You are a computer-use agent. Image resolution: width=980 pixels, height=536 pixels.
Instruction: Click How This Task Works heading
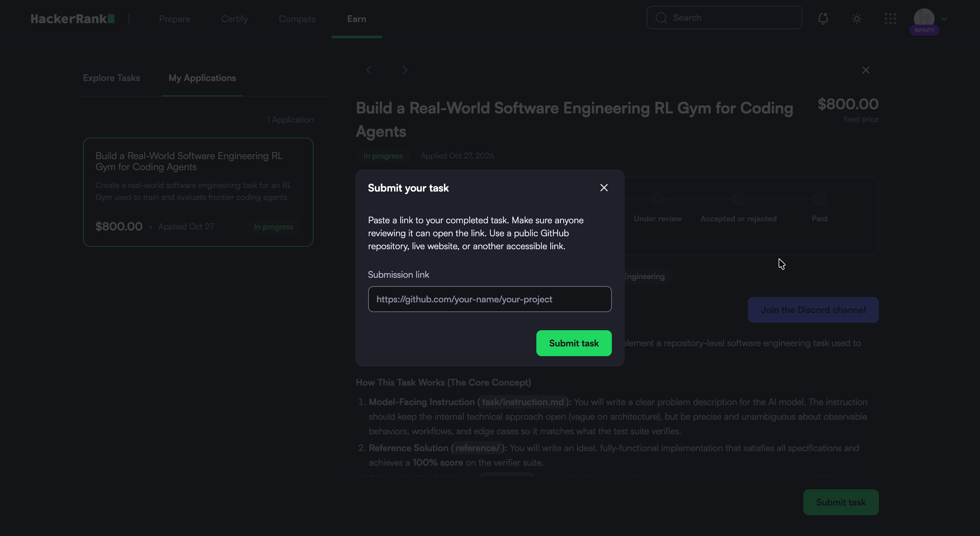pyautogui.click(x=443, y=383)
